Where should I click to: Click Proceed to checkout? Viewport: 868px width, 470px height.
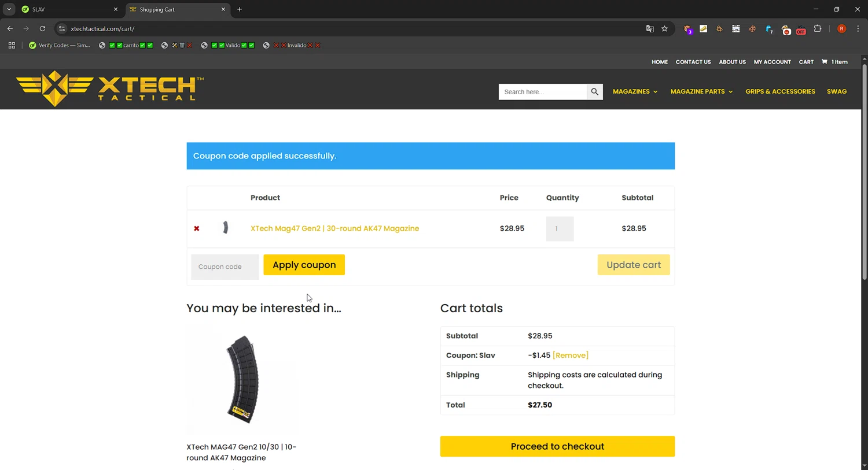(557, 446)
